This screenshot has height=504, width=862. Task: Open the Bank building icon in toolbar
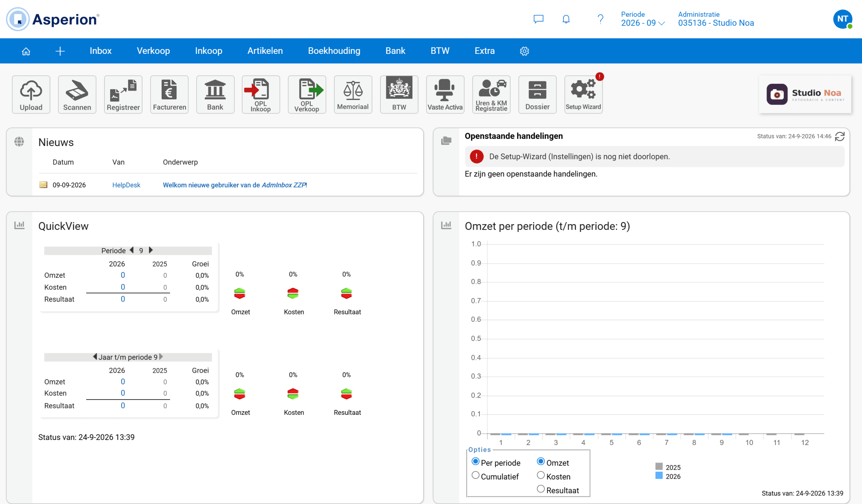click(x=215, y=94)
